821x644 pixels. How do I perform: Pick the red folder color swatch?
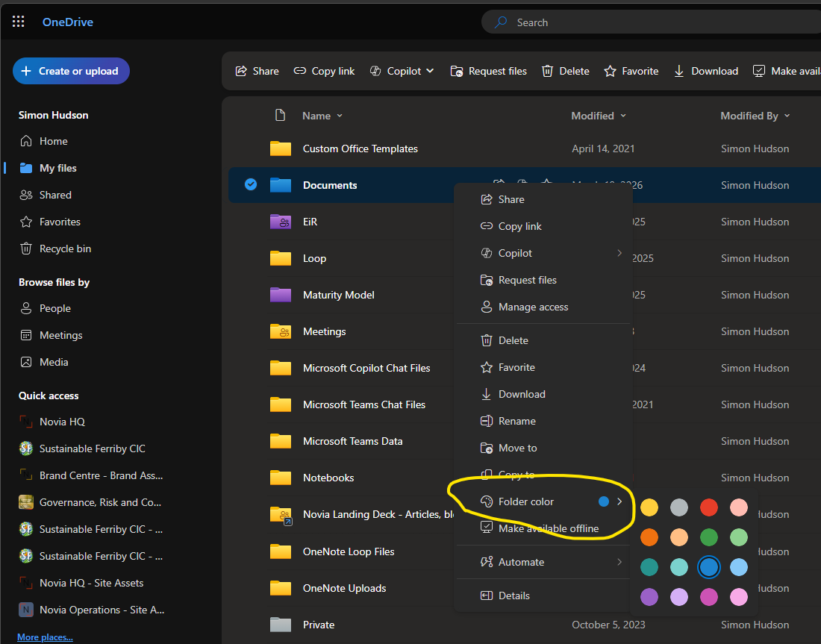[709, 507]
